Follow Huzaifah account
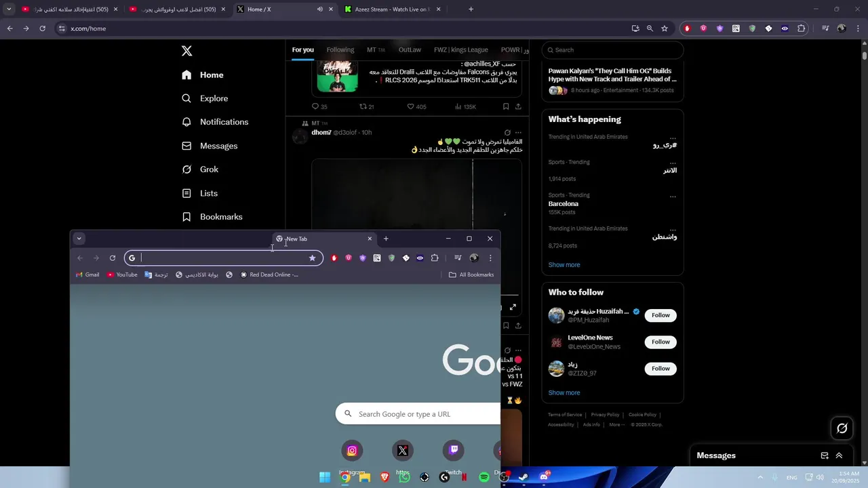Image resolution: width=868 pixels, height=488 pixels. tap(660, 315)
